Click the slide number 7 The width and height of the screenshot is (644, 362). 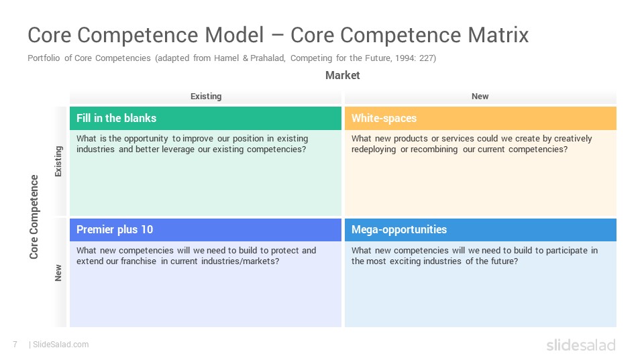pyautogui.click(x=15, y=345)
